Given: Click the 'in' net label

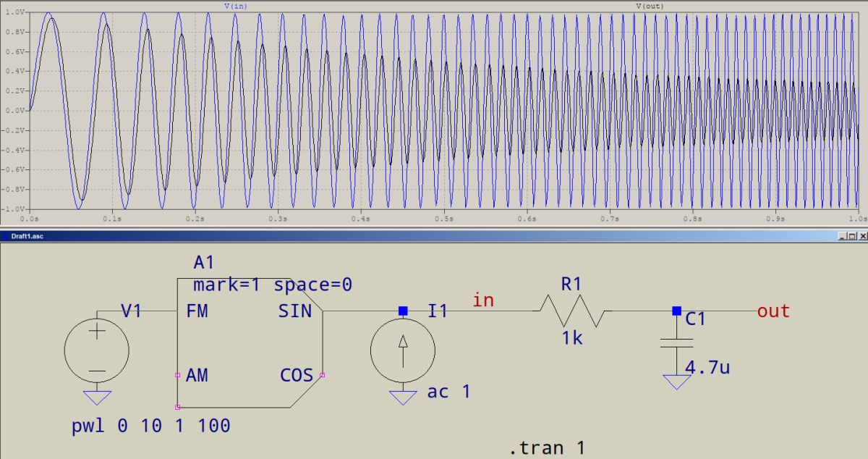Looking at the screenshot, I should (x=483, y=300).
